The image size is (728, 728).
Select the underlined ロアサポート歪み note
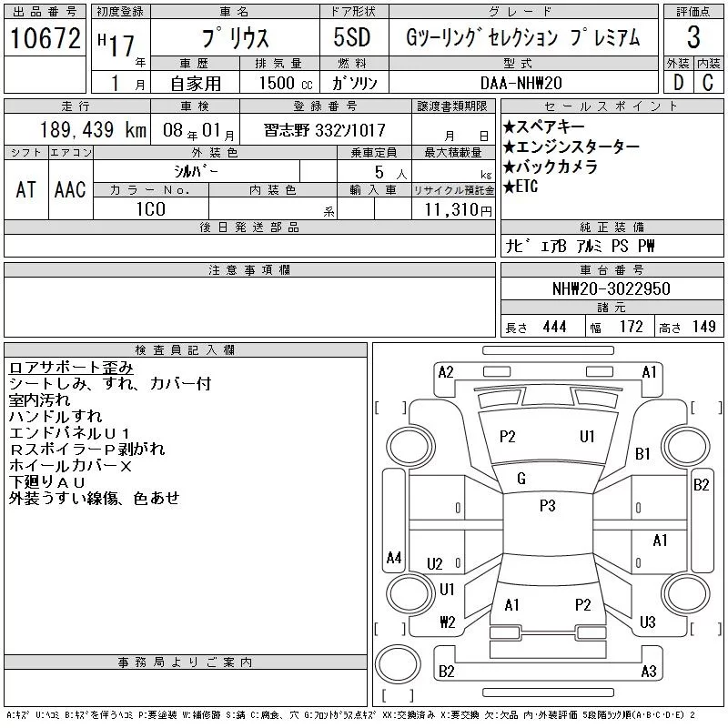click(71, 368)
